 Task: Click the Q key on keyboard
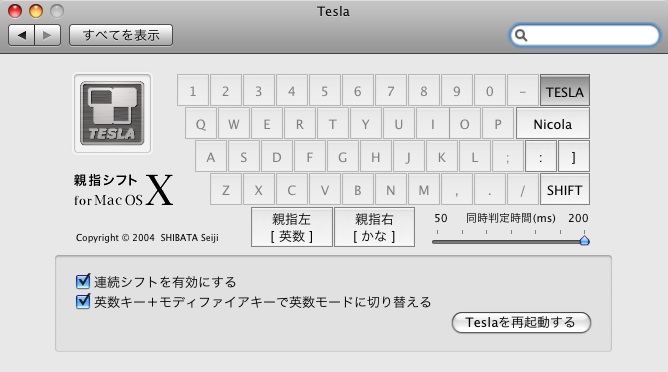pos(201,124)
